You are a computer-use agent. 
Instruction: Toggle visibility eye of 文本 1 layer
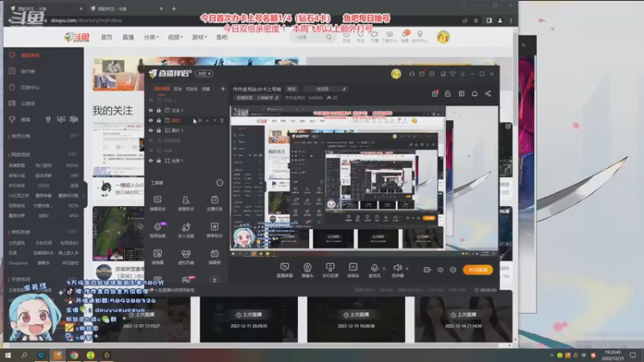(151, 110)
